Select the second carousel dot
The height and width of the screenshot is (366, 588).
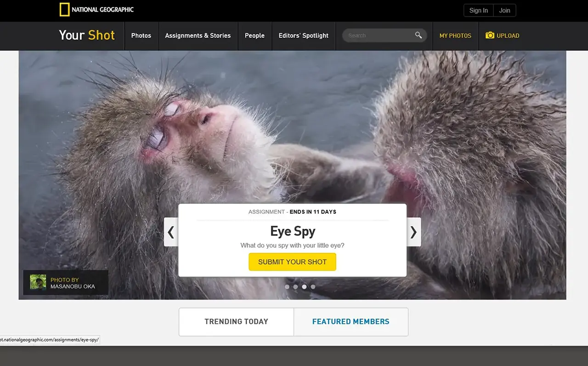pyautogui.click(x=295, y=286)
